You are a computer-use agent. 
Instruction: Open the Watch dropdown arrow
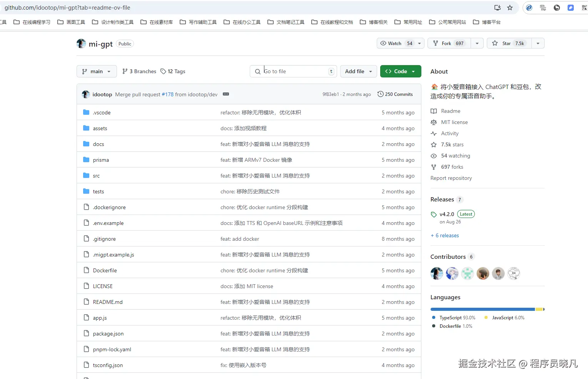420,44
